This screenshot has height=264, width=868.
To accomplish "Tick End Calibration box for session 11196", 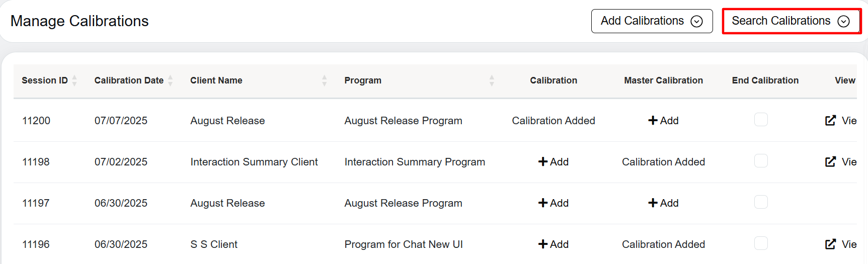I will [761, 243].
